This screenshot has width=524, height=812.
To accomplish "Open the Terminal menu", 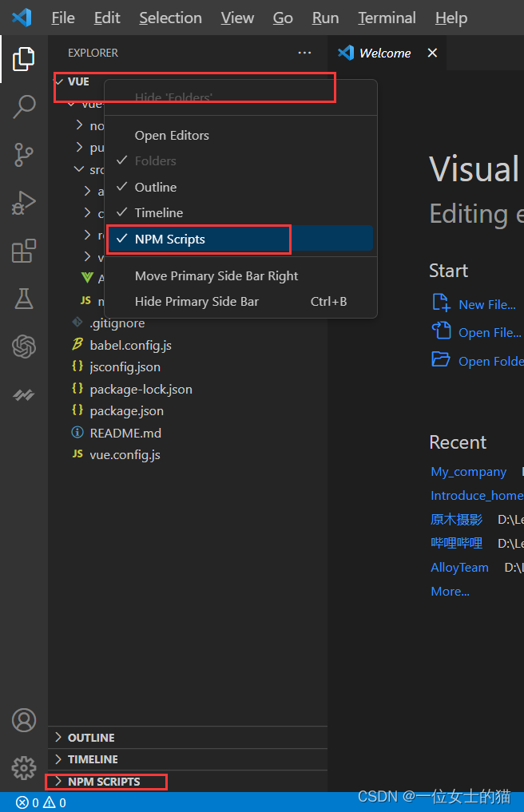I will pyautogui.click(x=387, y=18).
